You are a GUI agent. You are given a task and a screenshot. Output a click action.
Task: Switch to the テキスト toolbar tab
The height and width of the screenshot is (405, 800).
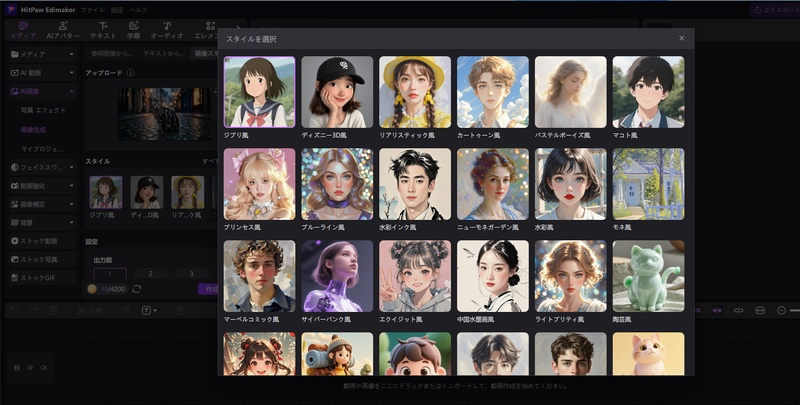point(103,30)
